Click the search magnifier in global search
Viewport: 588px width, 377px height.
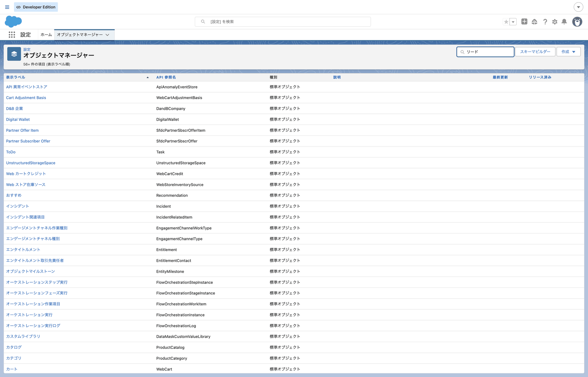coord(203,22)
